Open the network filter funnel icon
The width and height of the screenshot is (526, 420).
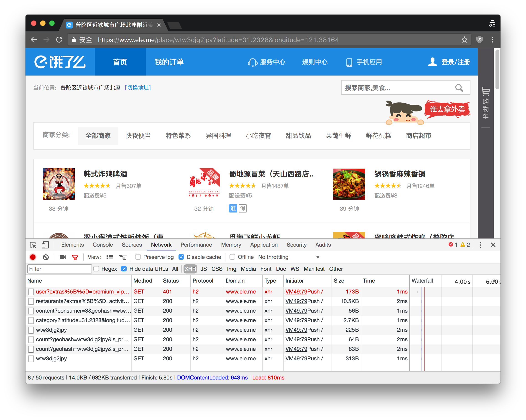tap(75, 257)
